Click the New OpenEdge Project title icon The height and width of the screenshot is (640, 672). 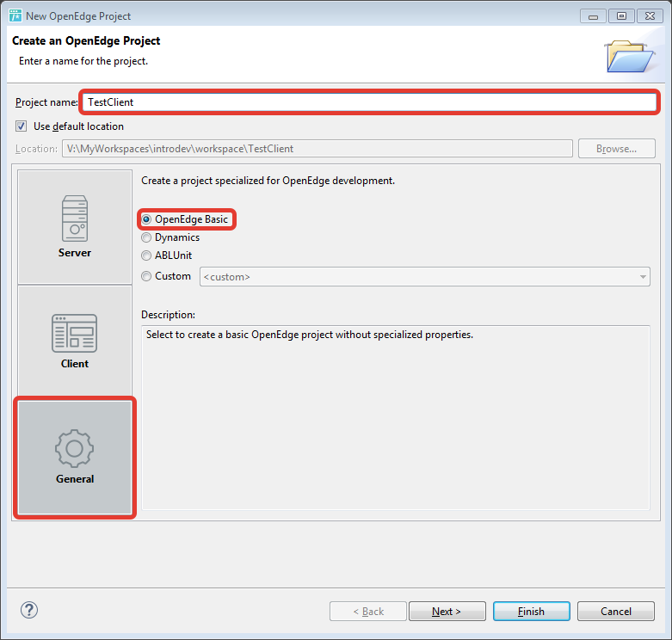point(15,15)
